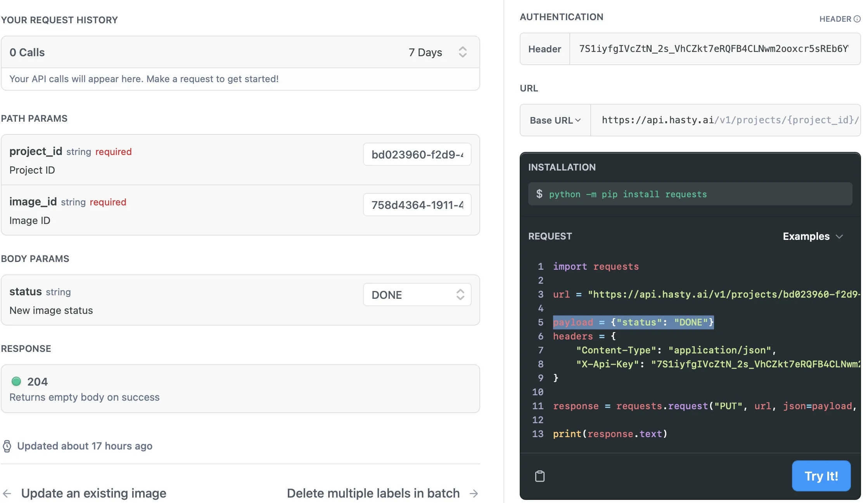The width and height of the screenshot is (868, 503).
Task: Click the image_id input field
Action: [x=417, y=205]
